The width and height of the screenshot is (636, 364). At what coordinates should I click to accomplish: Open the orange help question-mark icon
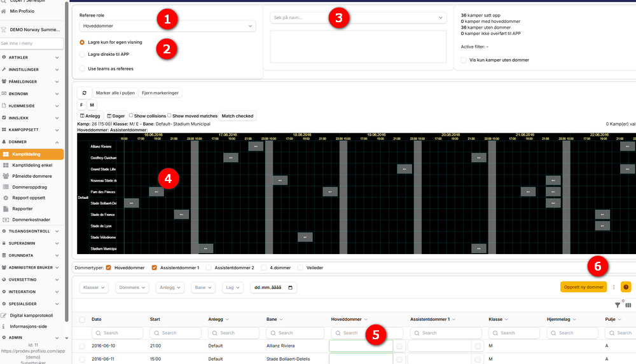click(x=626, y=287)
